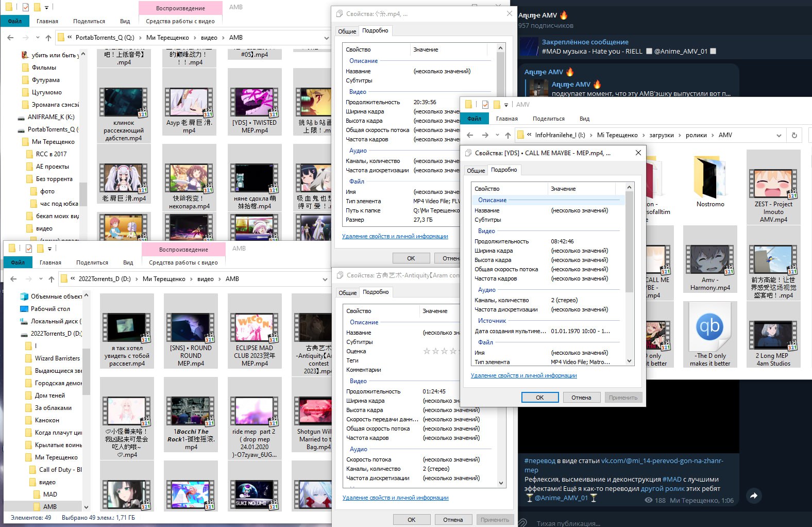This screenshot has width=812, height=527.
Task: Select the MAD folder in 2022Torrents_D tree
Action: click(x=50, y=495)
